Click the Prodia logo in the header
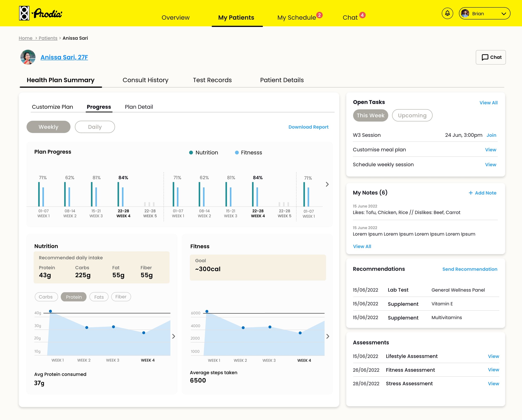Image resolution: width=522 pixels, height=420 pixels. point(41,13)
